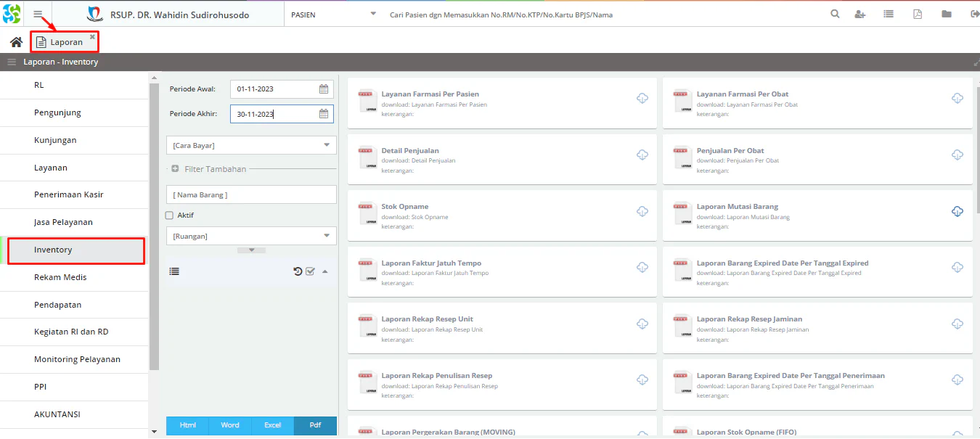Choose Excel output format
The image size is (980, 439).
tap(273, 425)
